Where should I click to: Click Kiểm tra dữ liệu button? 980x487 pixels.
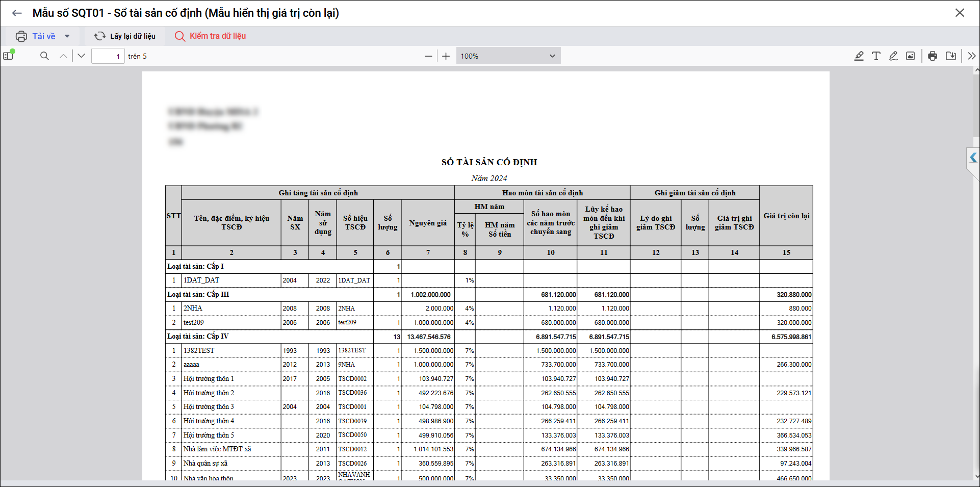(x=211, y=36)
